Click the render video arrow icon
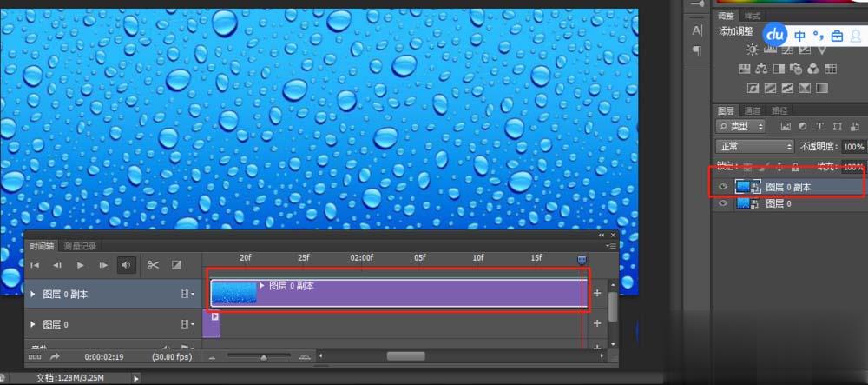Image resolution: width=868 pixels, height=385 pixels. (55, 356)
